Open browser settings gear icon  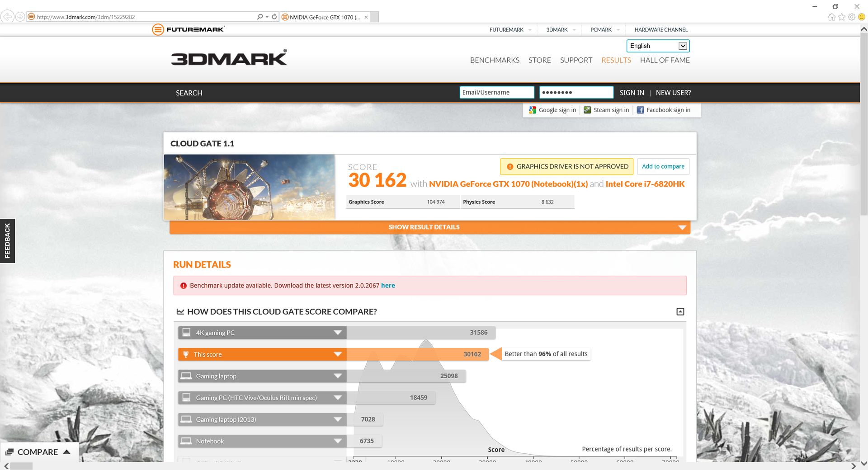pos(851,17)
